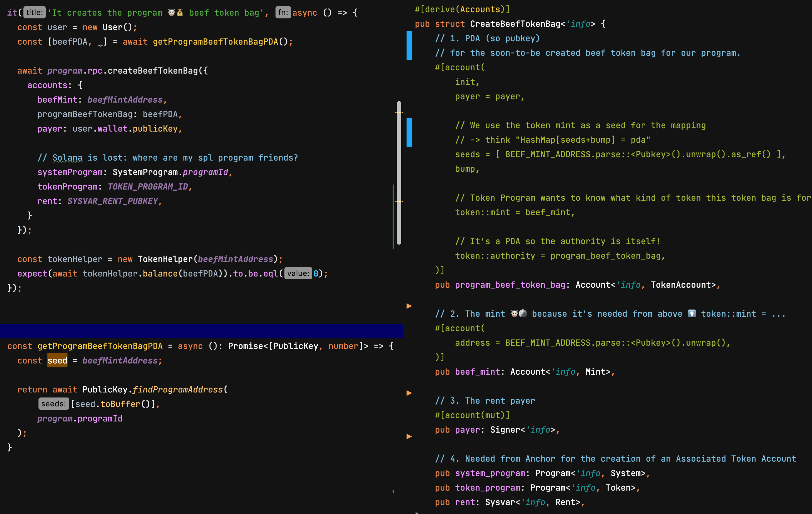Screen dimensions: 812x514
Task: Click the 'program_beef_token_bag' pub field name
Action: click(510, 285)
